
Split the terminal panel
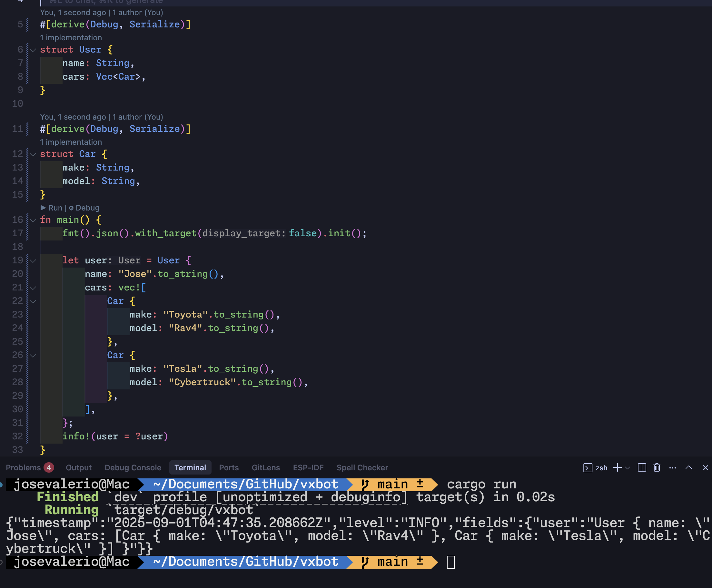[642, 468]
